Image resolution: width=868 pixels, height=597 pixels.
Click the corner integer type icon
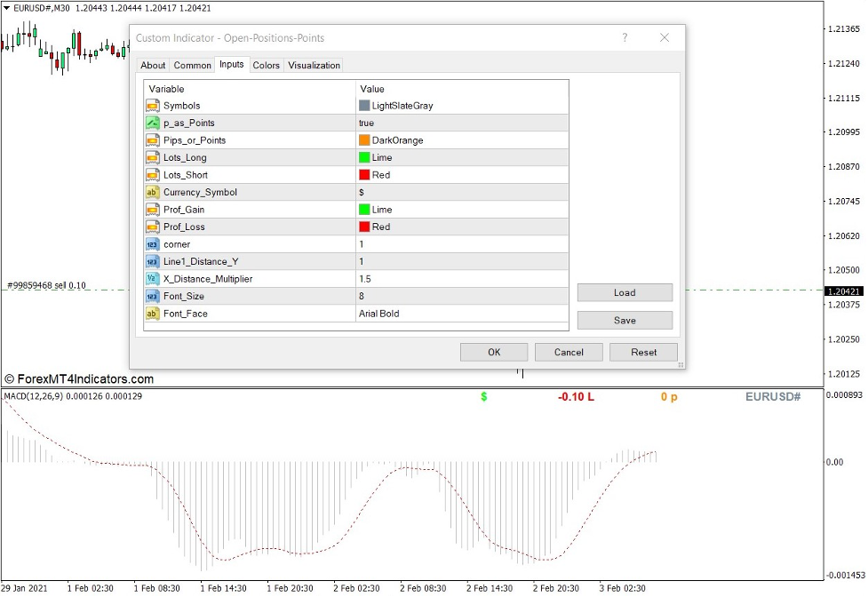click(x=152, y=244)
